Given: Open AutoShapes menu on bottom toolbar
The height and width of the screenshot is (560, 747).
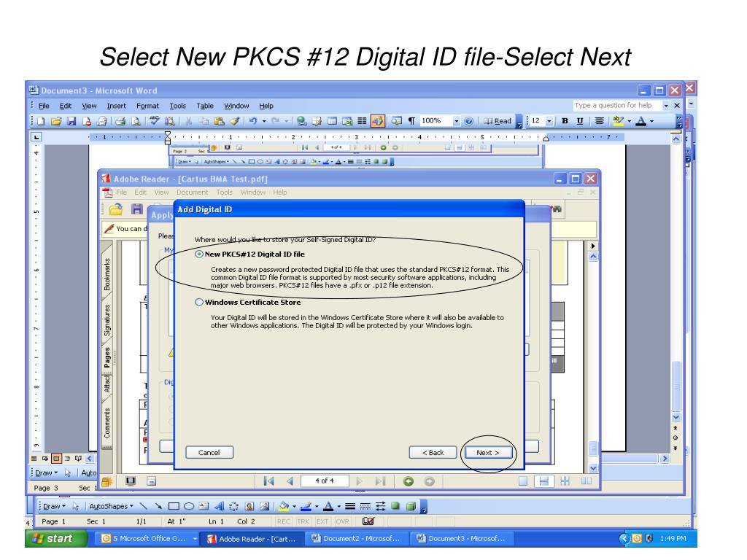Looking at the screenshot, I should [111, 506].
